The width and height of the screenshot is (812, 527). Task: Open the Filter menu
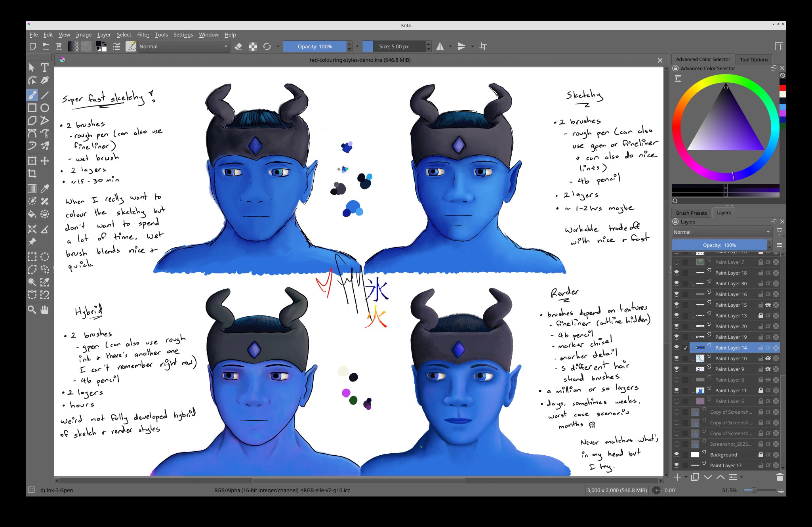point(143,35)
